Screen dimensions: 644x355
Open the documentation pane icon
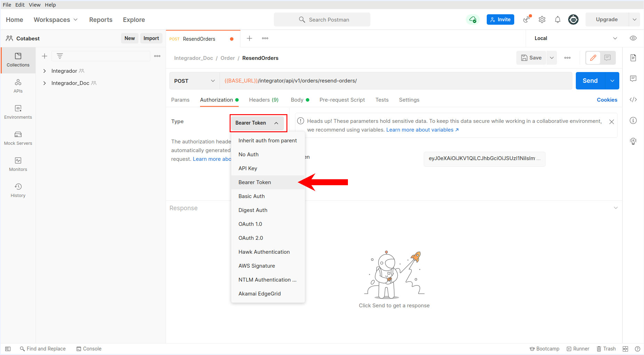[633, 58]
